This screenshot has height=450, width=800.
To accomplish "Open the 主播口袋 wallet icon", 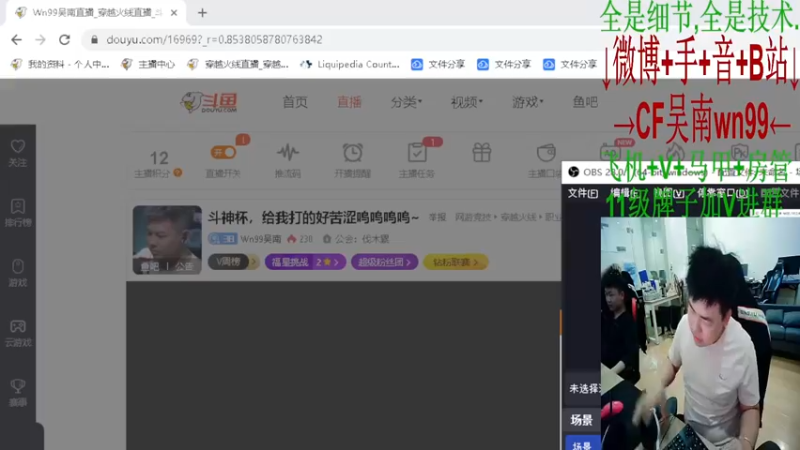I will (546, 153).
